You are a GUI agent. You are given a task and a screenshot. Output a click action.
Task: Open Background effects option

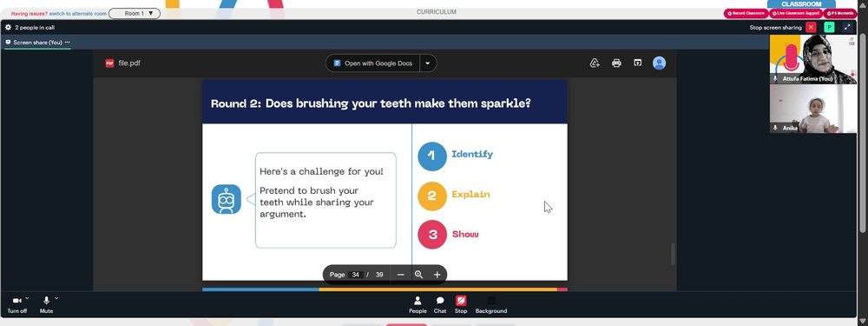[491, 304]
